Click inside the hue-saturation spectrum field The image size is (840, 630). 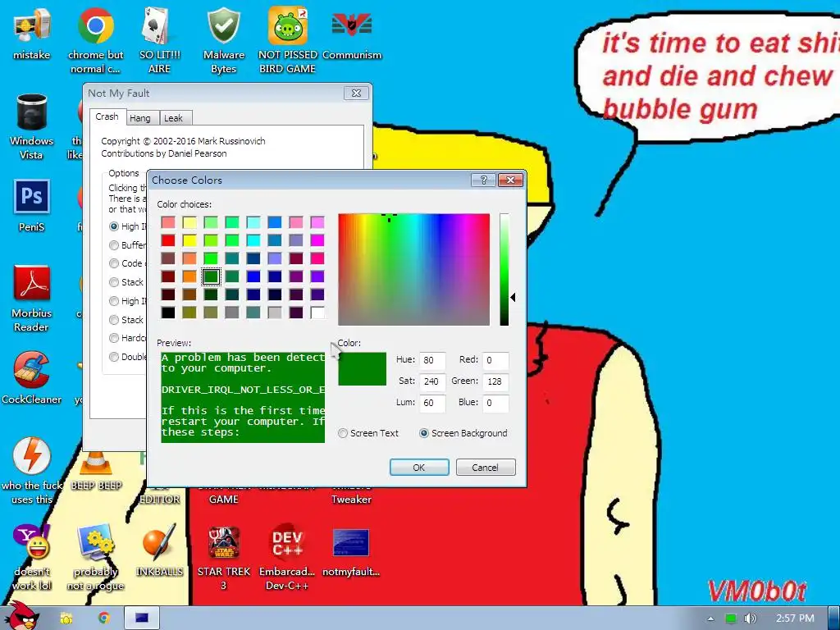[413, 269]
